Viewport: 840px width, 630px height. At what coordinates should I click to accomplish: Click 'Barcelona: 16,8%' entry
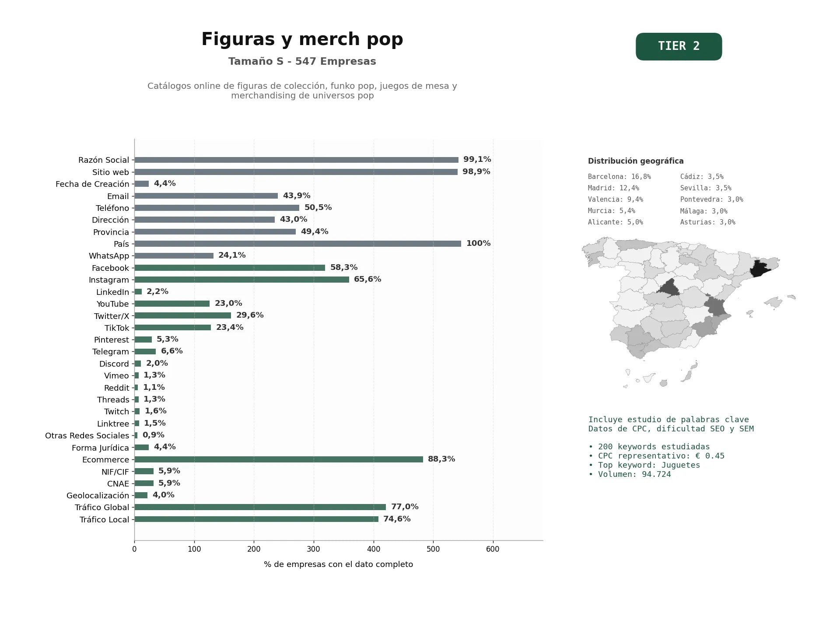[x=619, y=177]
